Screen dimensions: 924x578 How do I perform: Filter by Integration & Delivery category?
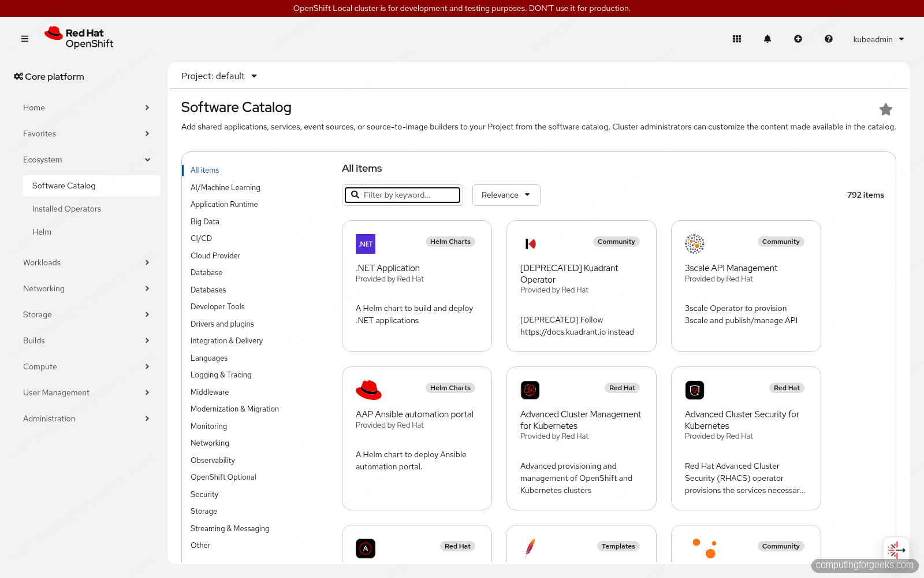pos(226,340)
